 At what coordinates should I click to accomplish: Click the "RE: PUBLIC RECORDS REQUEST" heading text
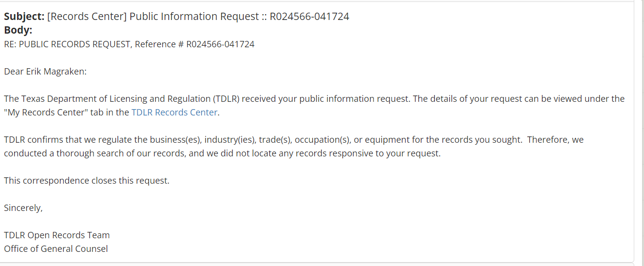(67, 44)
